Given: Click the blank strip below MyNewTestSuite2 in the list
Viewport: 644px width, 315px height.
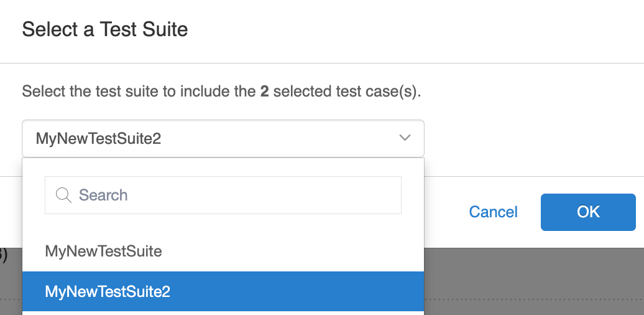Looking at the screenshot, I should tap(223, 313).
